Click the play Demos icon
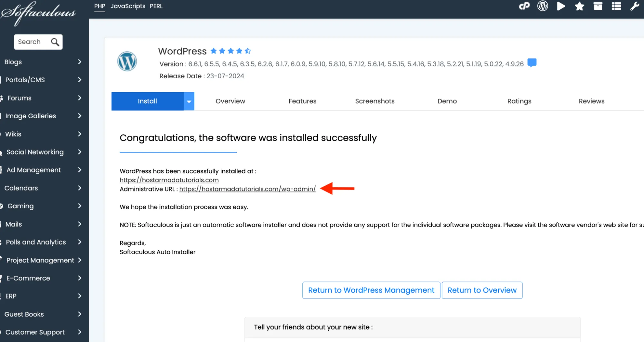644x342 pixels. (x=561, y=6)
